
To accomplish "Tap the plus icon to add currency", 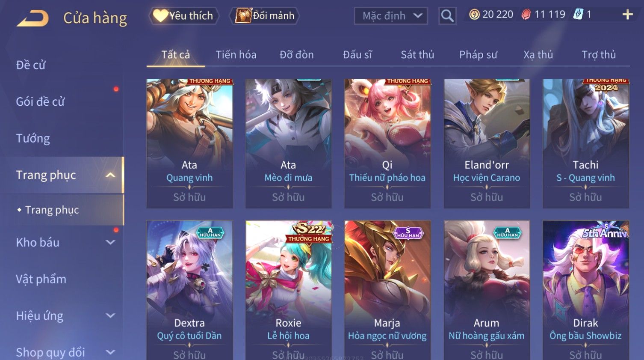I will pyautogui.click(x=627, y=15).
